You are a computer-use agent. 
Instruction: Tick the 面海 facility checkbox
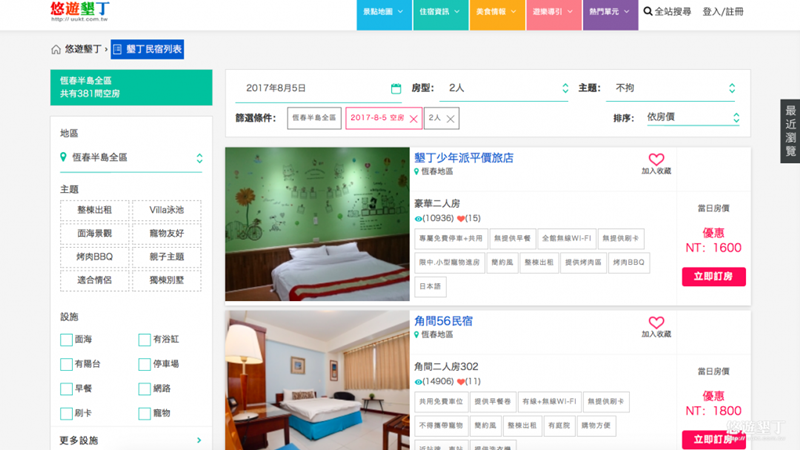(x=67, y=340)
